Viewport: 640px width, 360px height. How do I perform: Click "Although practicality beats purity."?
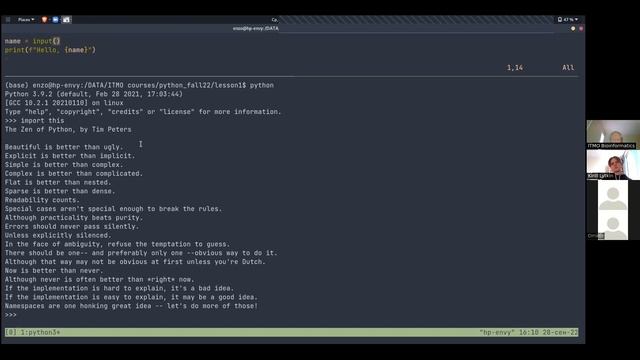pos(73,218)
